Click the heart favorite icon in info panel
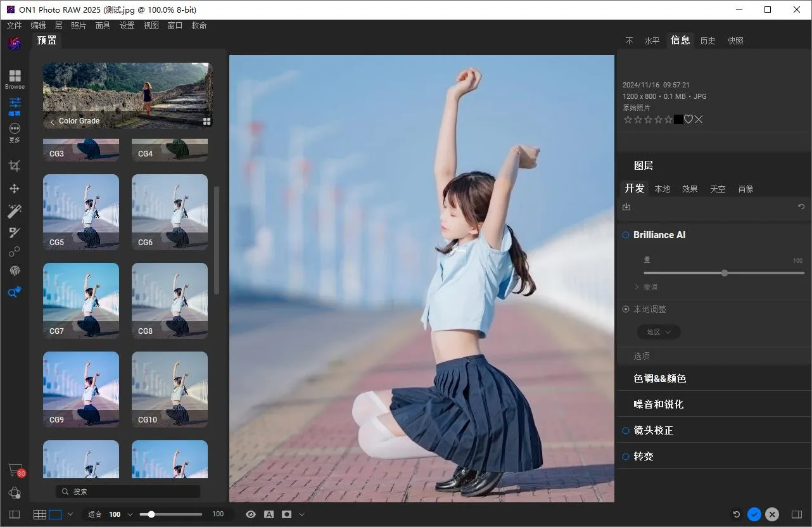The image size is (812, 527). point(688,120)
